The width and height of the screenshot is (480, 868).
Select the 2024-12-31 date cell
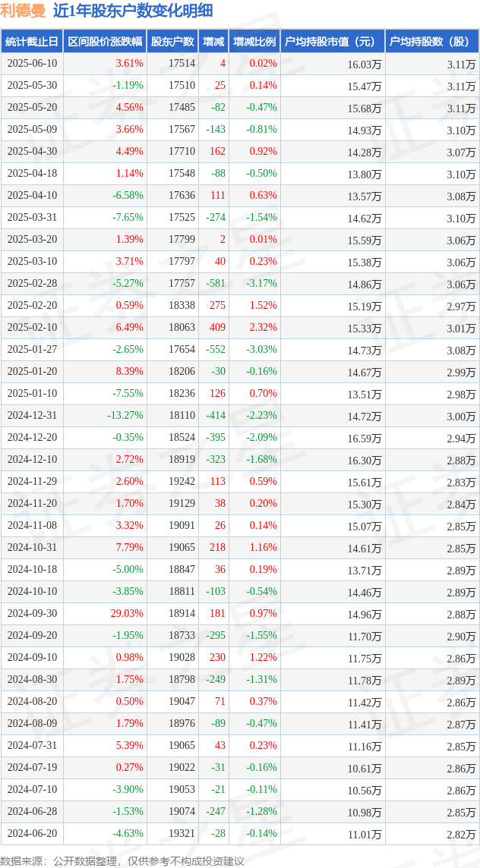tap(32, 416)
